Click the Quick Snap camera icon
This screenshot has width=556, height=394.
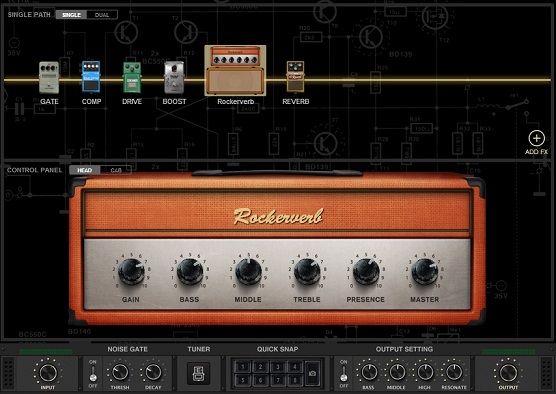tap(312, 373)
